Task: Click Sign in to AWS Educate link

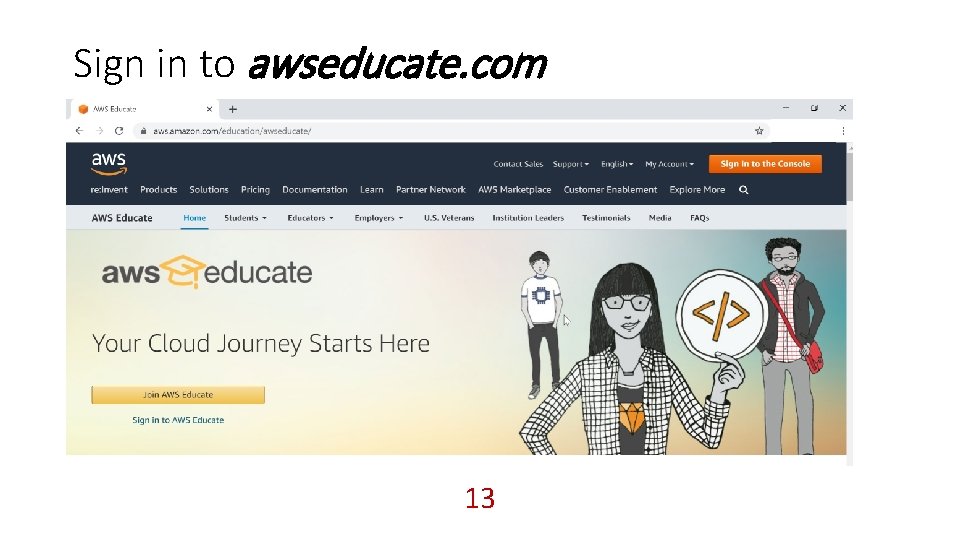Action: [178, 420]
